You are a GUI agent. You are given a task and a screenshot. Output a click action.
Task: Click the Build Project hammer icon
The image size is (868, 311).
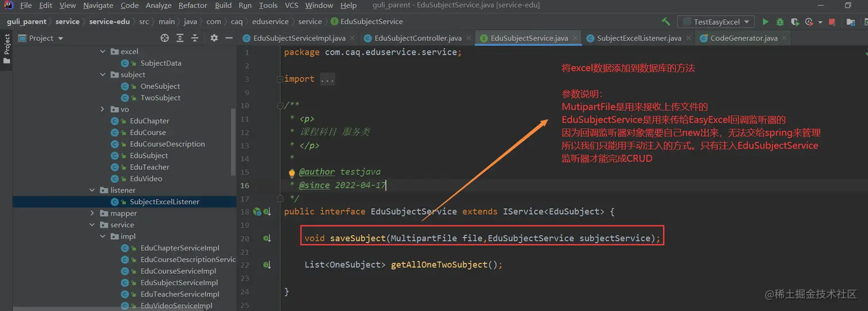tap(666, 22)
